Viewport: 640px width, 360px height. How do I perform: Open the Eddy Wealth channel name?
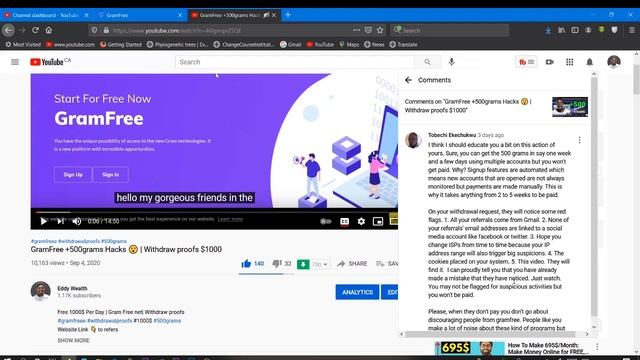point(72,288)
